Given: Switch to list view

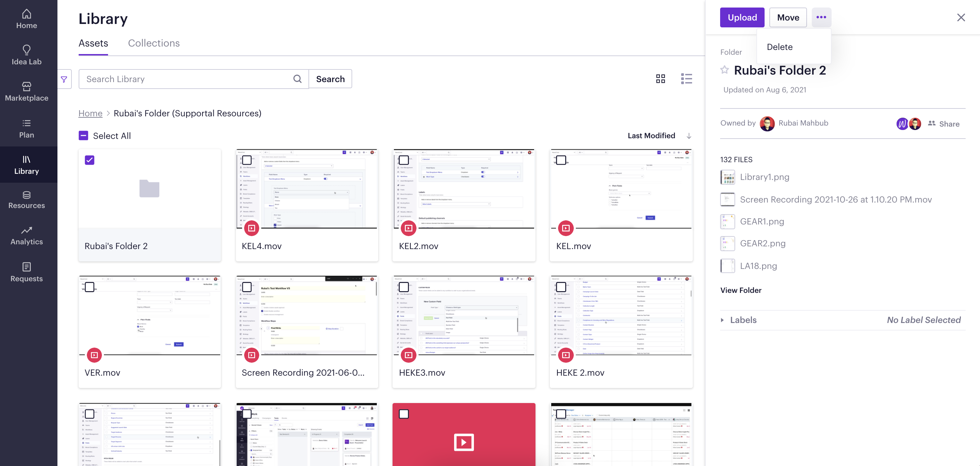Looking at the screenshot, I should point(686,79).
